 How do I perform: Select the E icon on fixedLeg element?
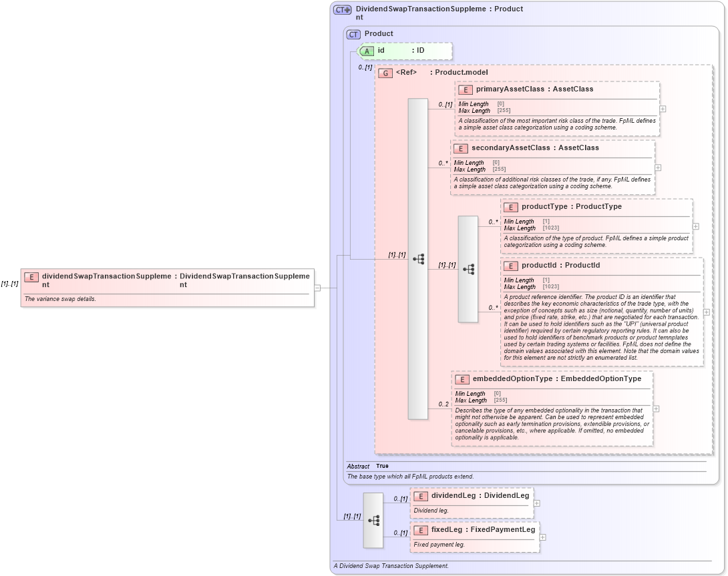coord(421,530)
